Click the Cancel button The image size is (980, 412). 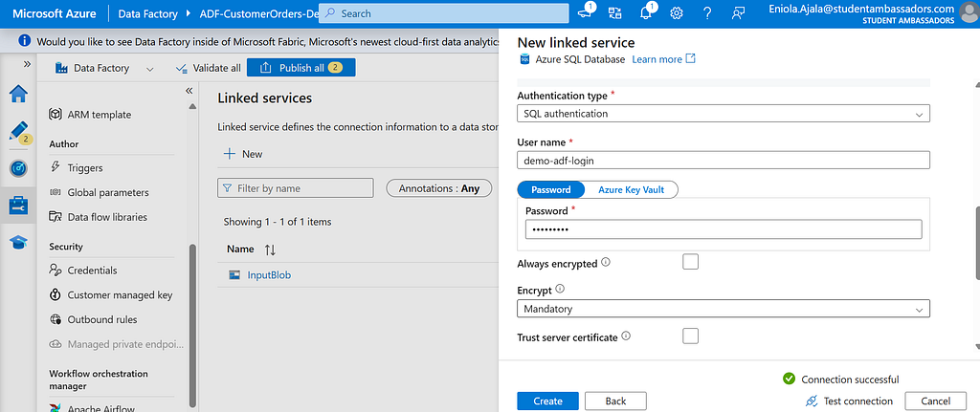click(935, 401)
